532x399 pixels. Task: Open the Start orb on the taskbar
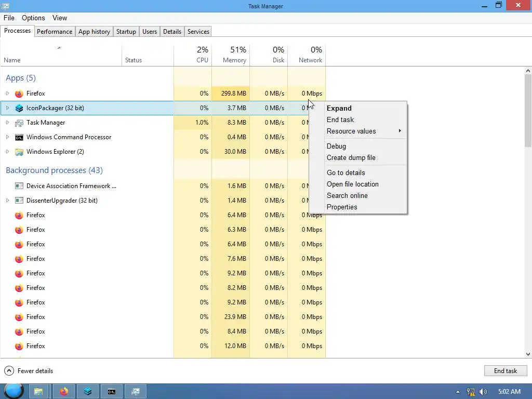click(14, 391)
